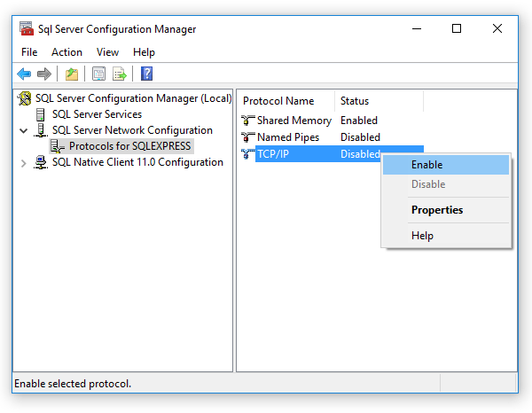Viewport: 532px width, 413px height.
Task: Open the properties toolbar icon
Action: click(x=98, y=74)
